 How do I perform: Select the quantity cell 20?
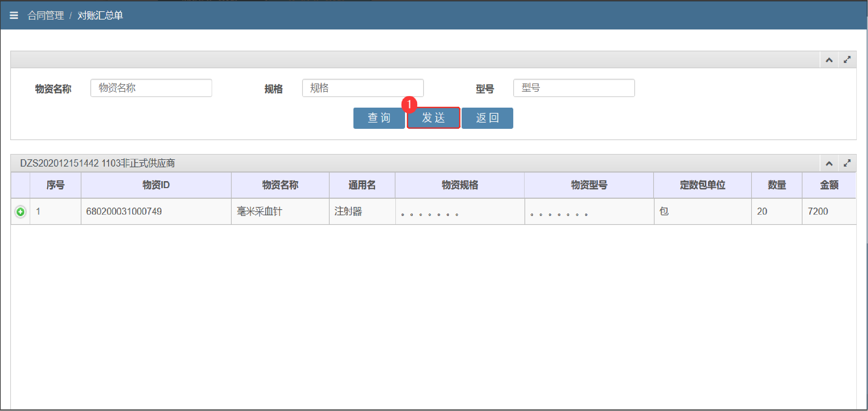pyautogui.click(x=777, y=212)
